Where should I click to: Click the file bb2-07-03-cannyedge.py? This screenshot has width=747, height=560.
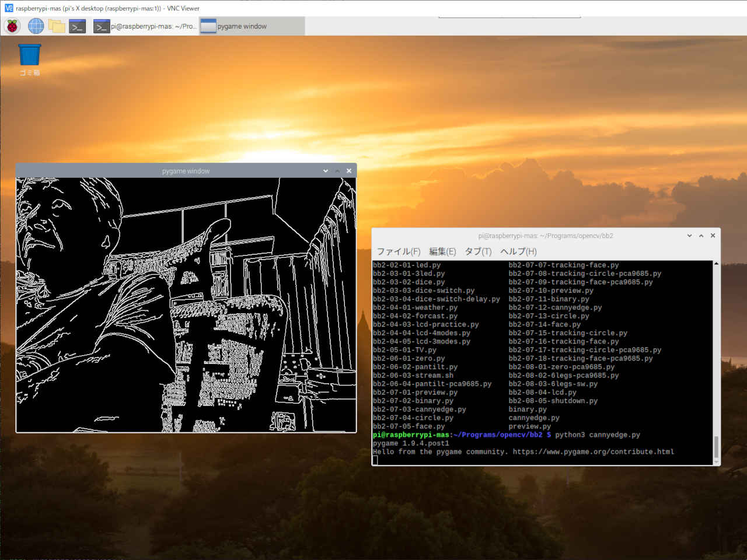click(420, 409)
